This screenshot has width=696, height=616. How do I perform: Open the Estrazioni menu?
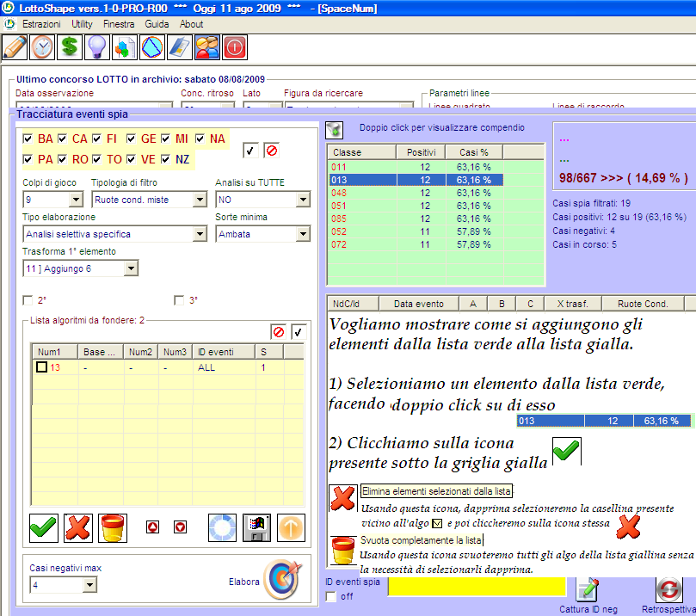41,24
